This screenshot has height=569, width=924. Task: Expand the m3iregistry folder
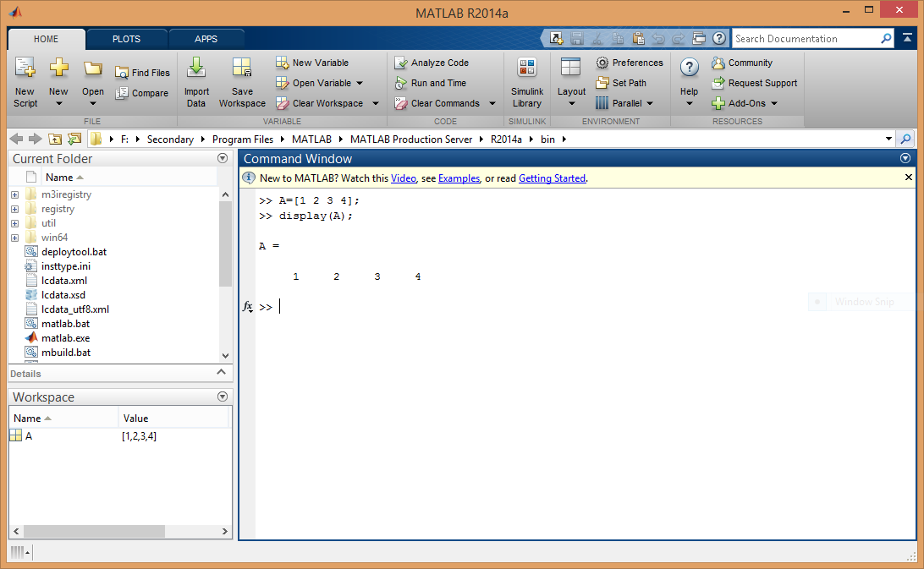point(14,194)
